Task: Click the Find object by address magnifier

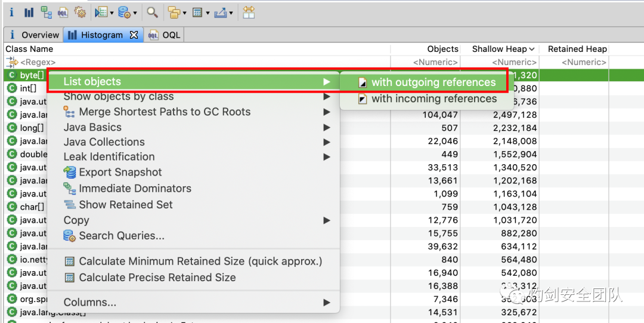Action: (x=153, y=13)
